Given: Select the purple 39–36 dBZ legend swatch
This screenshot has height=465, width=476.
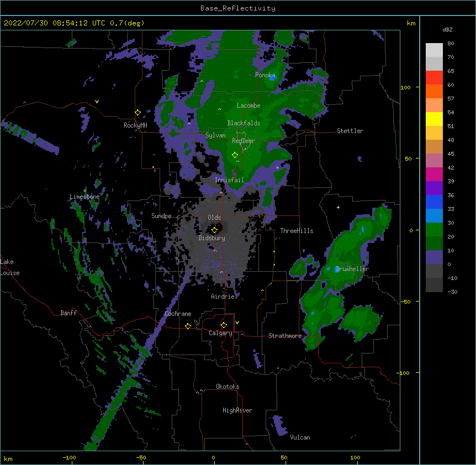Looking at the screenshot, I should click(x=434, y=188).
